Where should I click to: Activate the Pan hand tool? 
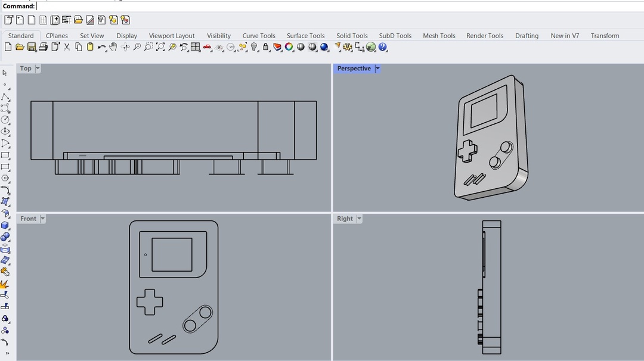pyautogui.click(x=113, y=47)
